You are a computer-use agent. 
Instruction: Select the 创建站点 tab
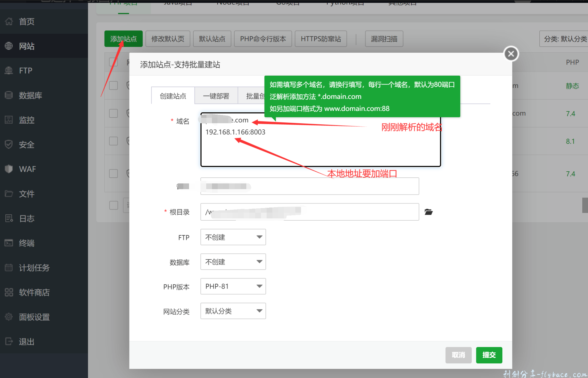[173, 96]
